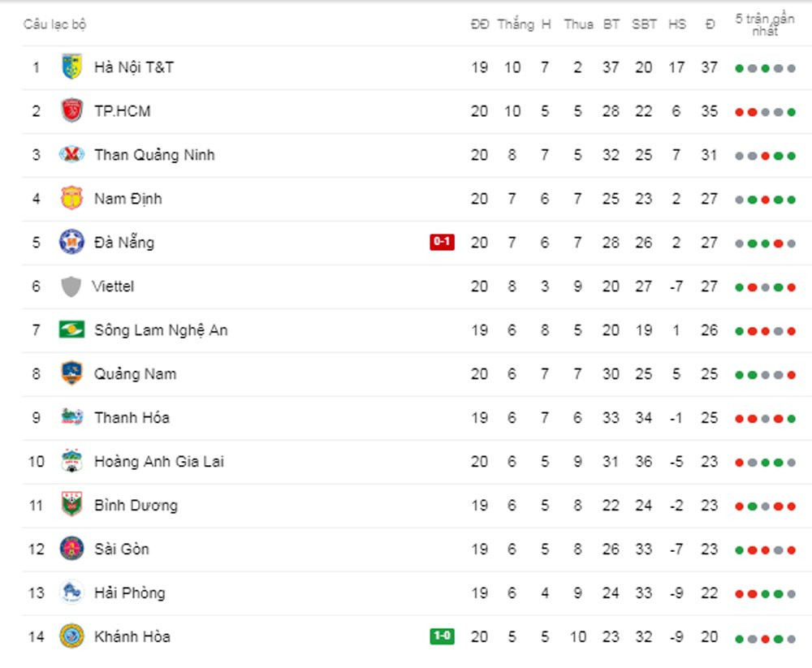This screenshot has width=812, height=668.
Task: Open the Thanh Hóa team link
Action: tap(132, 418)
